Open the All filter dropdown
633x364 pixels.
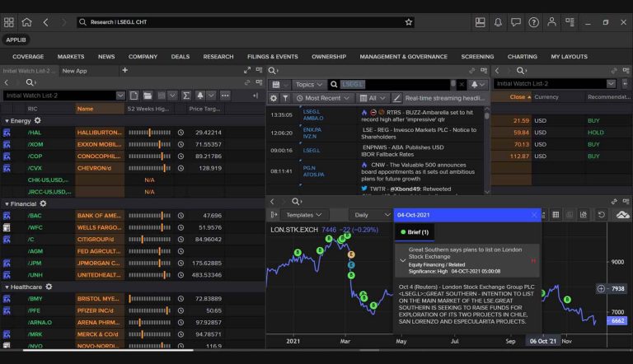373,98
